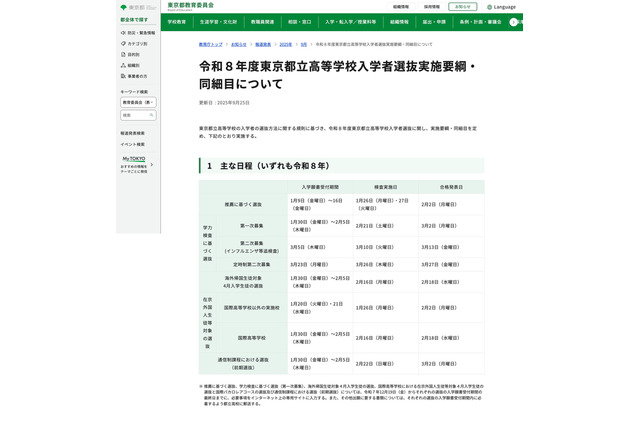Open the 教育委員会 search scope dropdown
640x426 pixels.
click(x=138, y=102)
